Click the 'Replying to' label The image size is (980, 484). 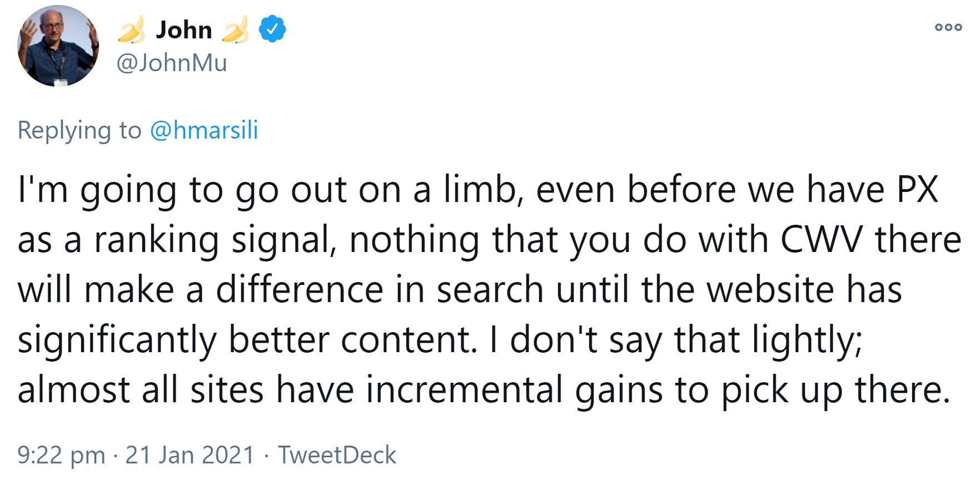[79, 130]
